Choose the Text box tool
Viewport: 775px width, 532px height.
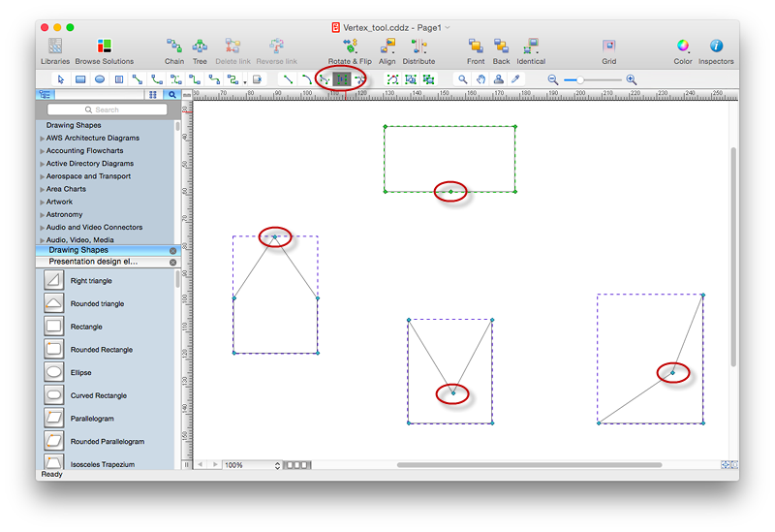click(119, 79)
